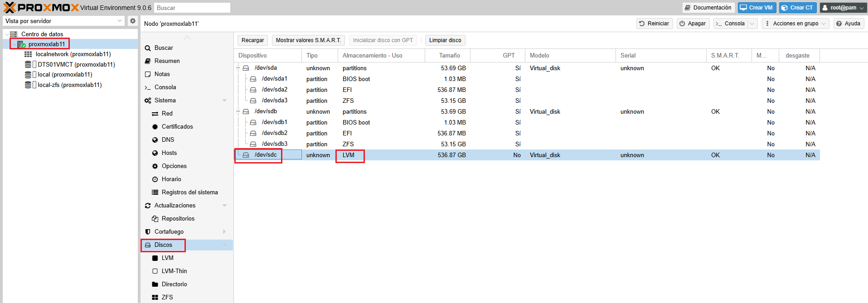The image size is (868, 303).
Task: Click the DNS globe icon
Action: point(155,140)
